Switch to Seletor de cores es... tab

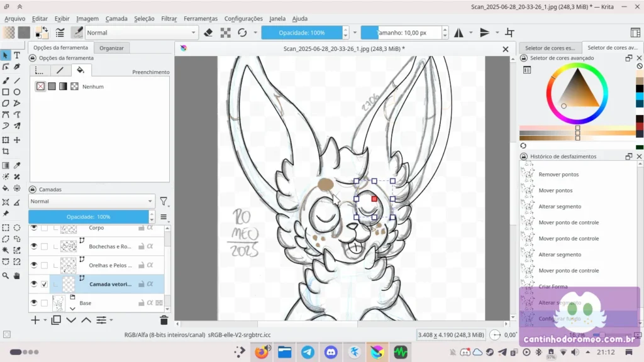(x=550, y=48)
